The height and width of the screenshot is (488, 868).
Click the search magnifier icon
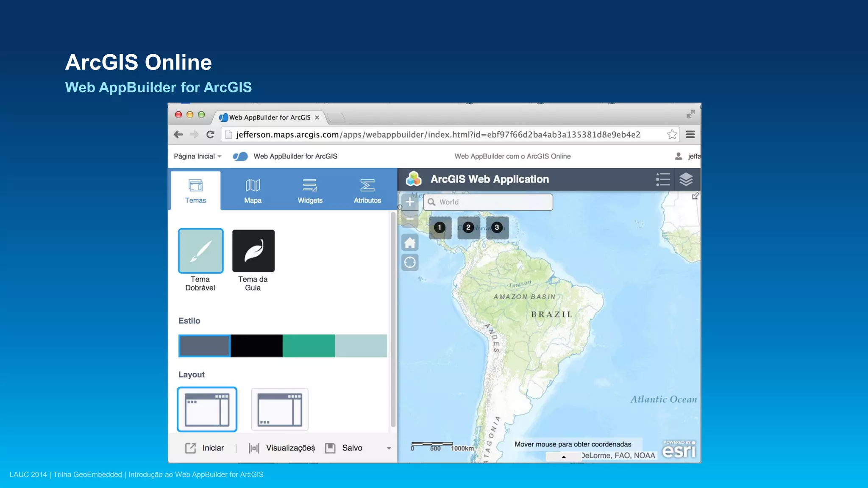click(x=431, y=202)
